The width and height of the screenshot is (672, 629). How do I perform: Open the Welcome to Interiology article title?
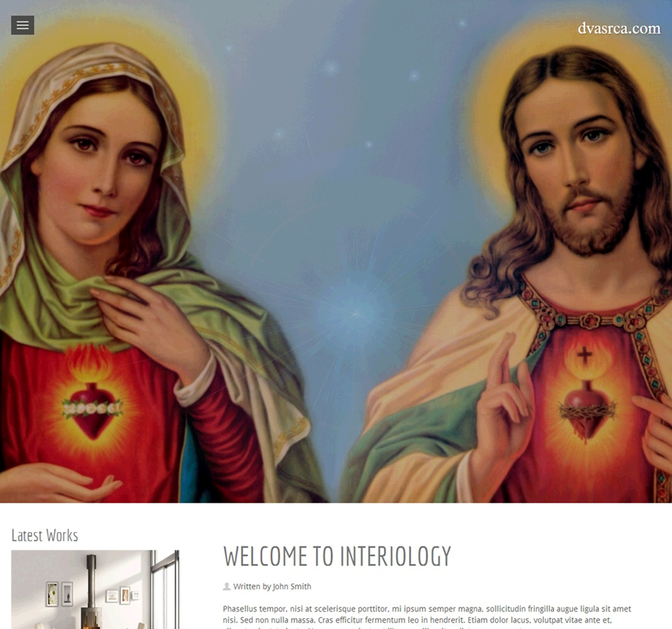tap(337, 556)
